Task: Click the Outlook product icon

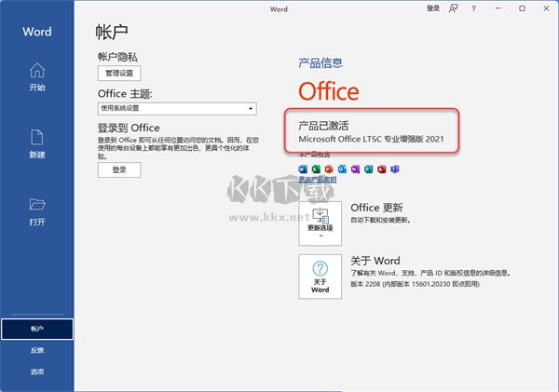Action: pyautogui.click(x=342, y=169)
